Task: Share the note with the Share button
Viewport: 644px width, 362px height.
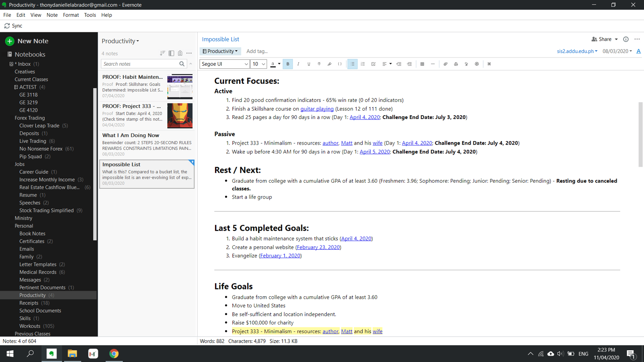Action: [602, 39]
